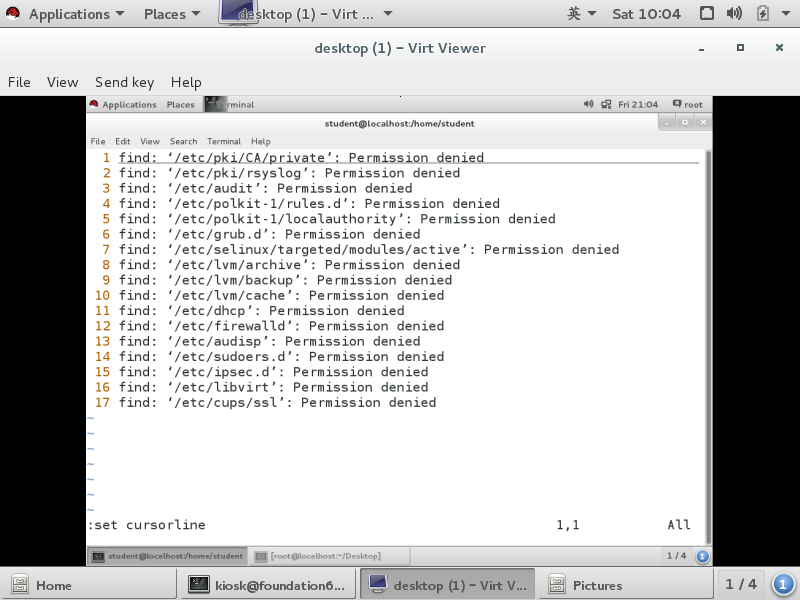Viewport: 800px width, 600px height.
Task: Click the host clock Sat 10:04
Action: coord(646,14)
